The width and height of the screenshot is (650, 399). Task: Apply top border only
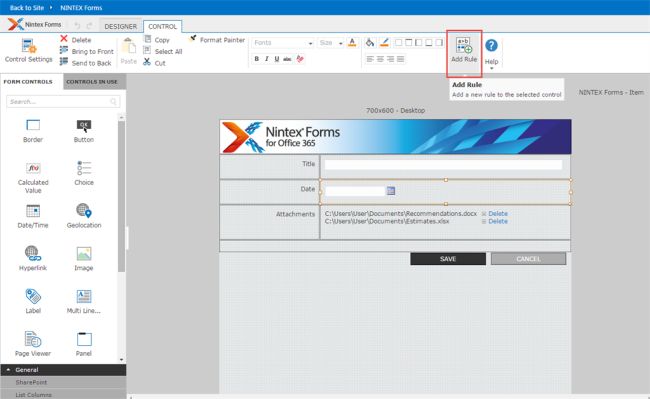409,42
